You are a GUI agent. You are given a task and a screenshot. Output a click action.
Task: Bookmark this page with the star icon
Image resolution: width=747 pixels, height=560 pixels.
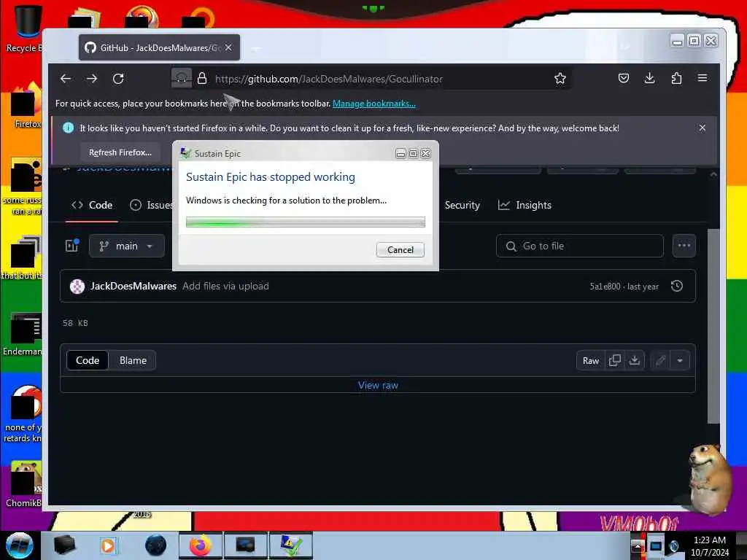(x=560, y=79)
